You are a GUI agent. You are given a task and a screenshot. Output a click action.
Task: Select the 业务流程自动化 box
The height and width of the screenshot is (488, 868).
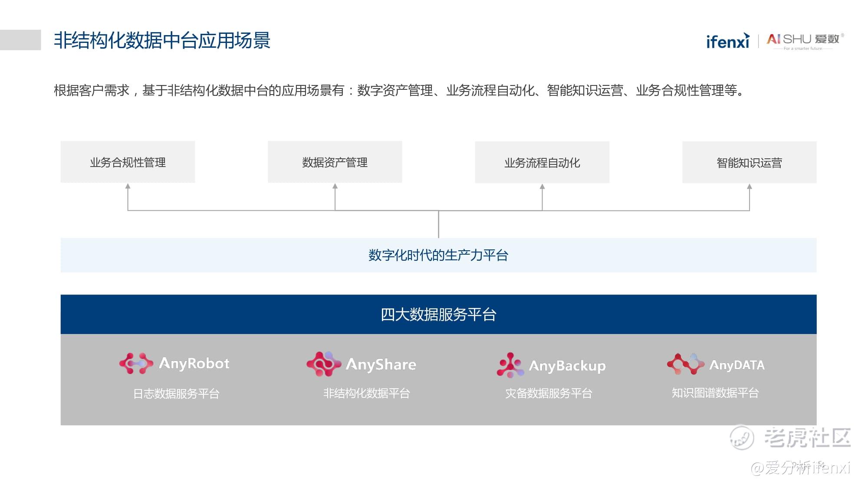coord(542,163)
